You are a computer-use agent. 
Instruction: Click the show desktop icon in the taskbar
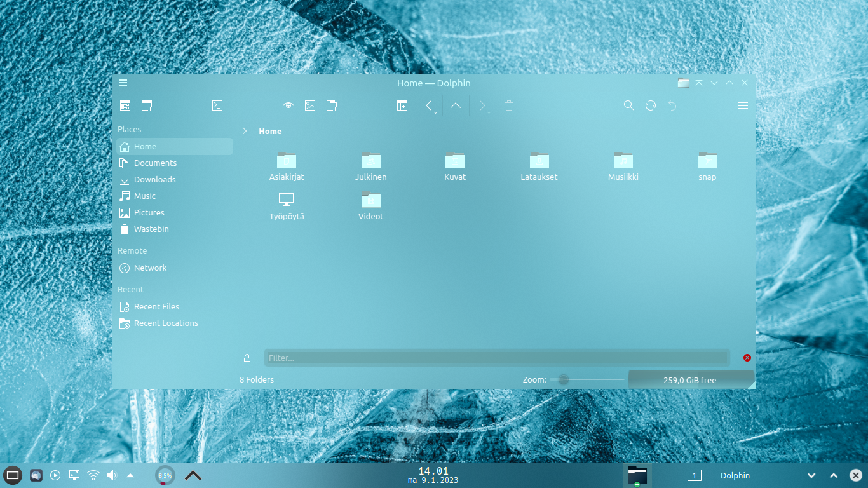point(13,475)
